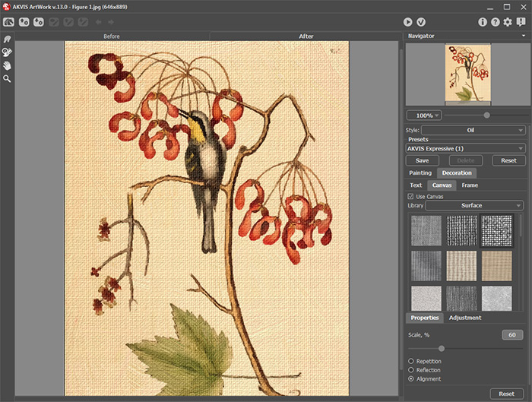Select black dashed-lines texture thumbnail

click(x=461, y=231)
